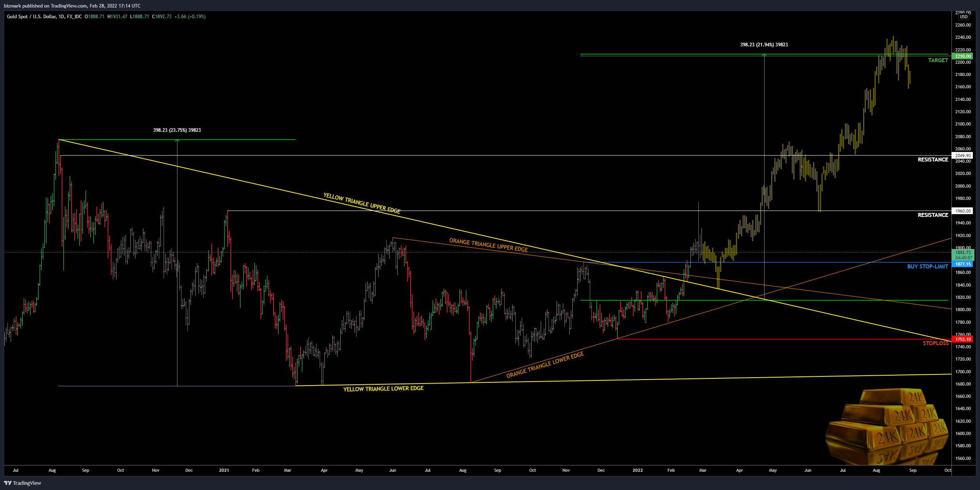This screenshot has width=980, height=490.
Task: Click the 2000.00 level on price axis
Action: click(963, 186)
